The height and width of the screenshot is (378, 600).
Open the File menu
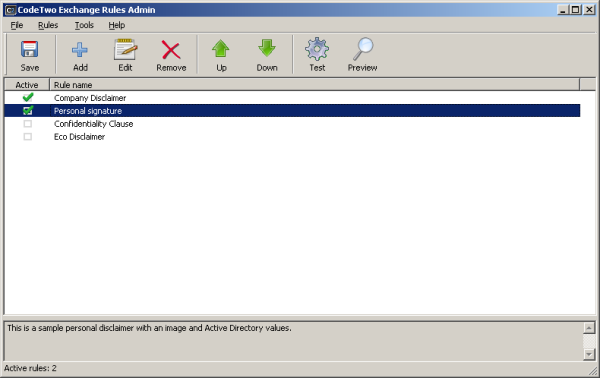tap(16, 25)
